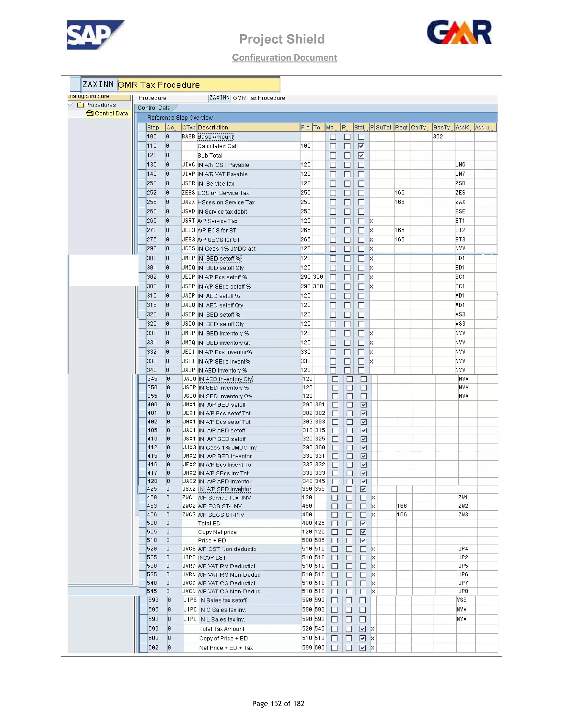Click the Base Amount description cell
This screenshot has width=563, height=728.
tap(248, 137)
